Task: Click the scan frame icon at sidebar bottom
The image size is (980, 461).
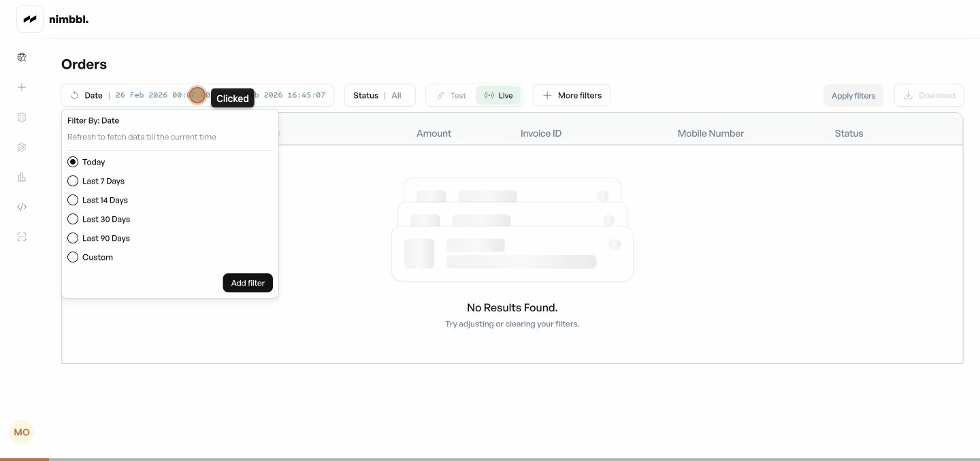Action: pos(22,237)
